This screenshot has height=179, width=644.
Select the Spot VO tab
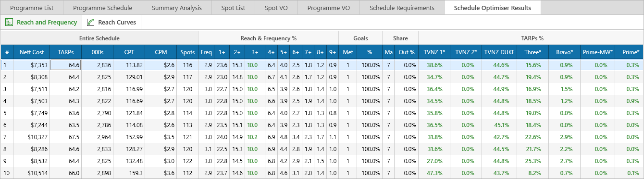pos(276,8)
